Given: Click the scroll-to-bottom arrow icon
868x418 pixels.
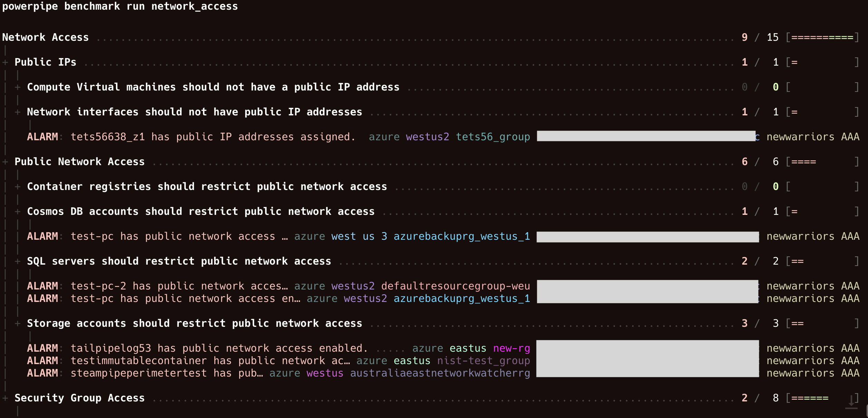Looking at the screenshot, I should point(851,401).
